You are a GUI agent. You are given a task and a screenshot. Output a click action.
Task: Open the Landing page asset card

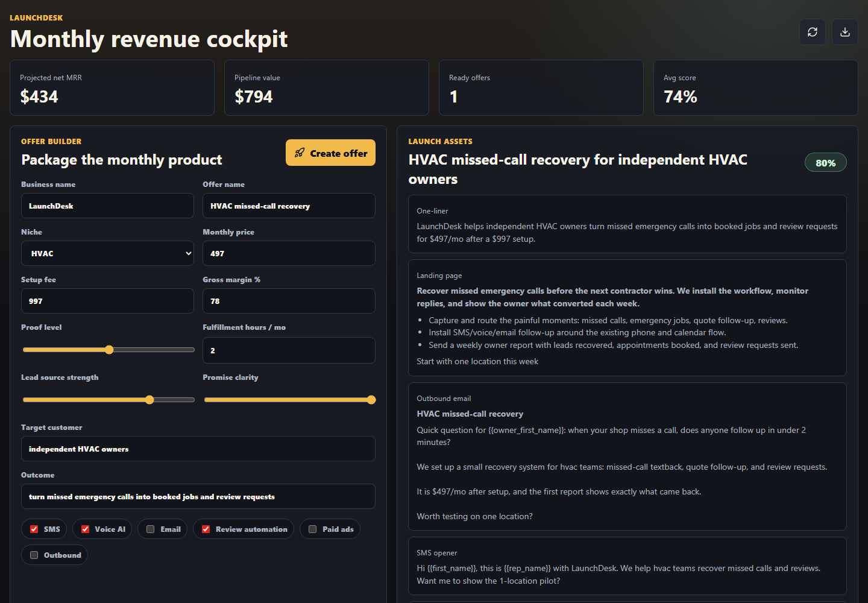[627, 318]
